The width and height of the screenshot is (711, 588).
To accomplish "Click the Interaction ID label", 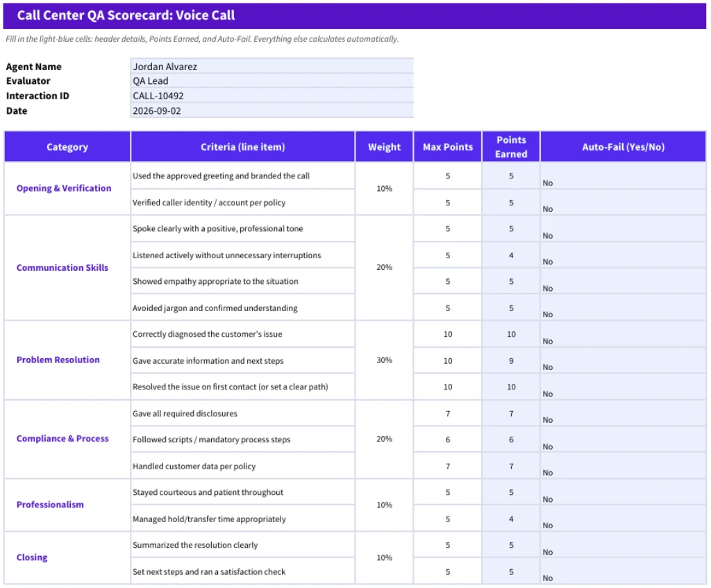I will (x=37, y=96).
